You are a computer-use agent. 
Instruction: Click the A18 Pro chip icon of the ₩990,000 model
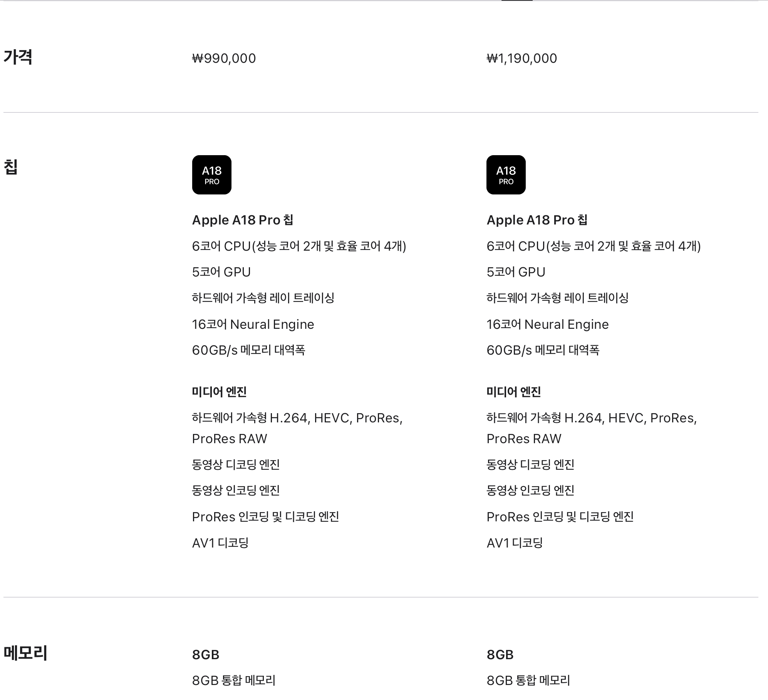[x=211, y=175]
